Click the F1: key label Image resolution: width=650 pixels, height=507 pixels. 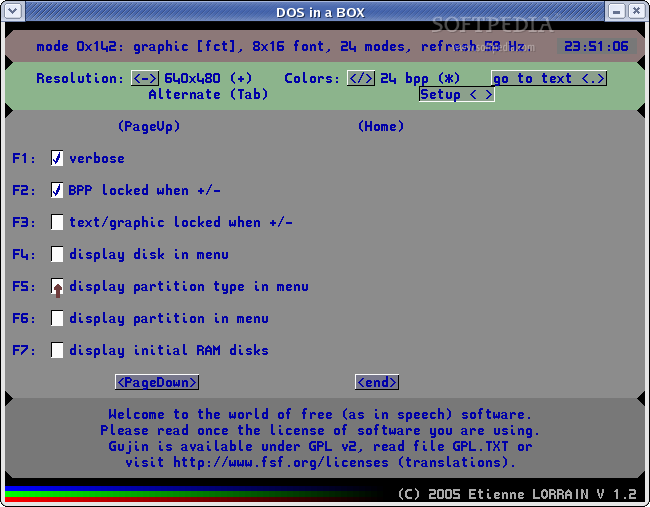tap(24, 158)
